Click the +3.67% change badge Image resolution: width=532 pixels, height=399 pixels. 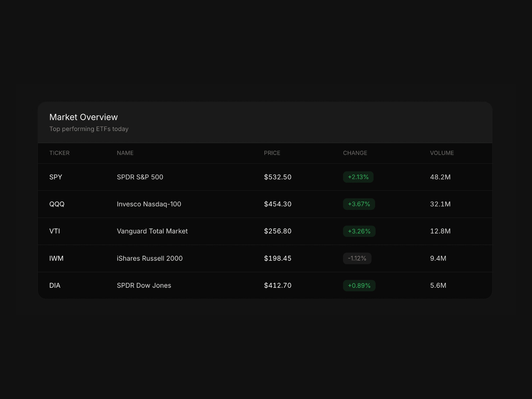[x=359, y=204]
